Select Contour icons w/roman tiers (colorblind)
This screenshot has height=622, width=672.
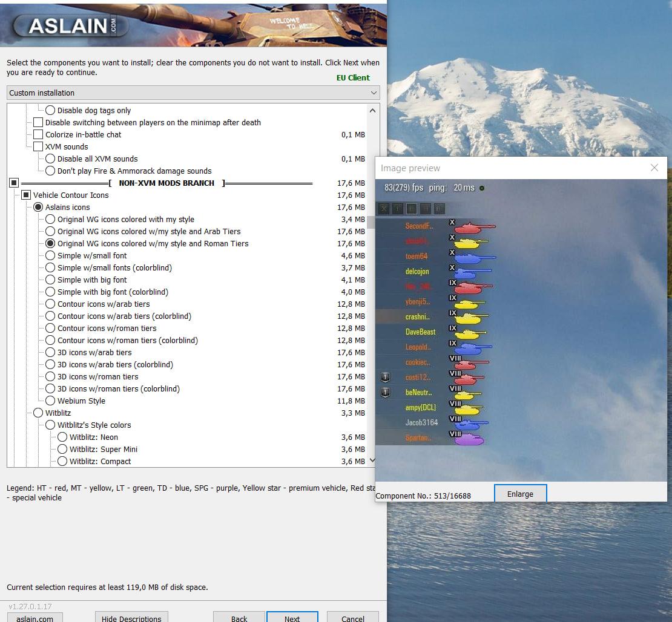(50, 340)
